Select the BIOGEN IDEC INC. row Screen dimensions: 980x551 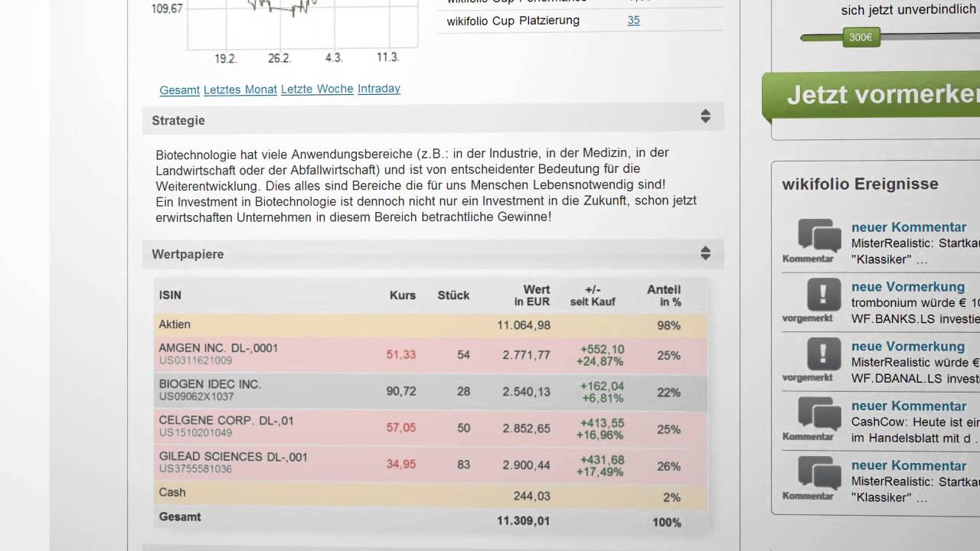click(x=430, y=391)
